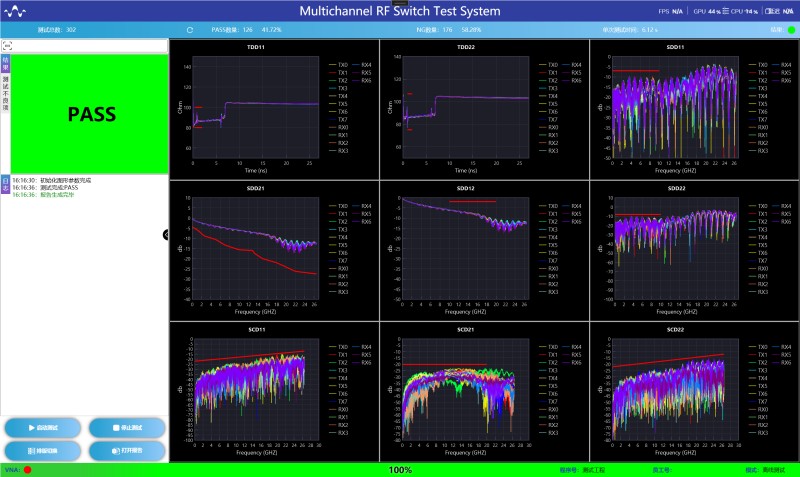Switch to the 结果 result side tab
This screenshot has height=477, width=800.
[5, 64]
